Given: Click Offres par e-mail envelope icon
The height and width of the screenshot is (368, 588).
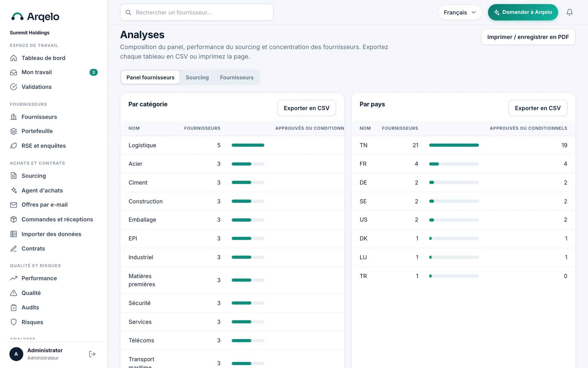Looking at the screenshot, I should click(x=14, y=205).
